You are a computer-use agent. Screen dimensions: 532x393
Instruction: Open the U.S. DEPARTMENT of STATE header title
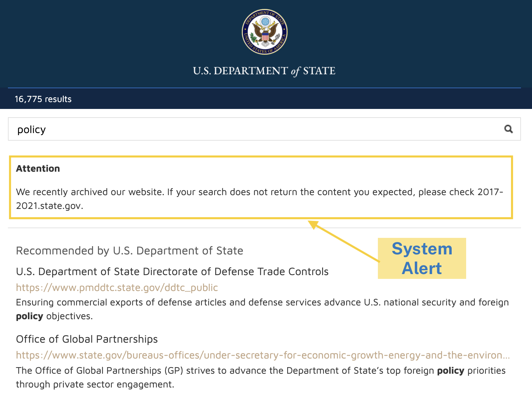(x=264, y=71)
